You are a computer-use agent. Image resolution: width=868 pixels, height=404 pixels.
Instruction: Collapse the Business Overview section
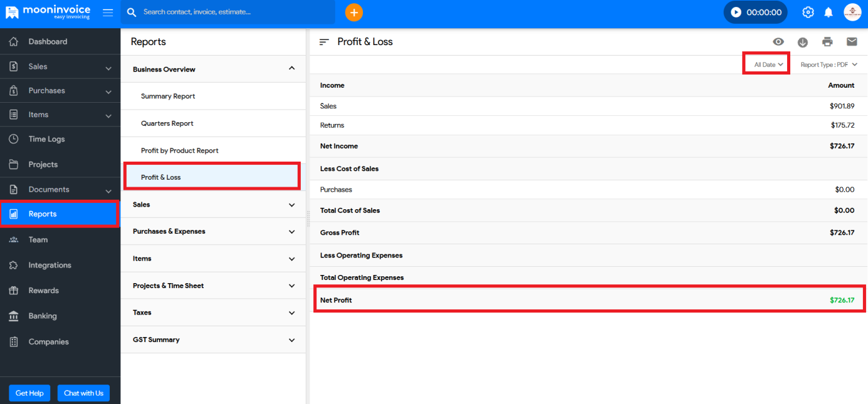point(291,68)
